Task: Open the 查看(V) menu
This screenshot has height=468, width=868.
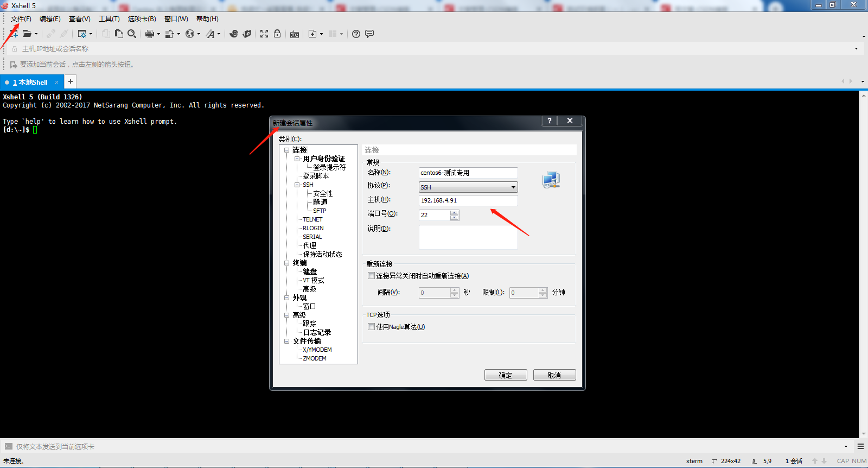Action: click(80, 19)
